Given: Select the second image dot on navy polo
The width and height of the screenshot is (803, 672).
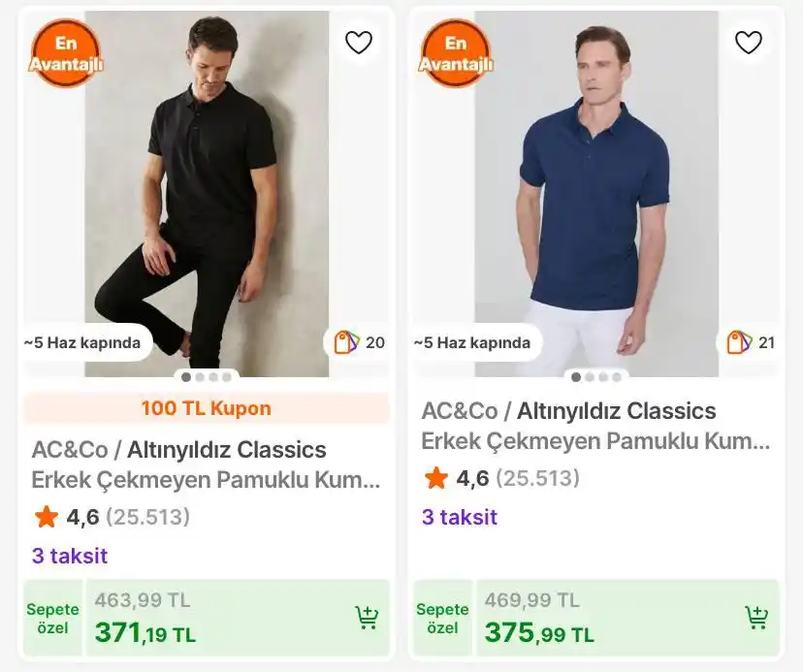Looking at the screenshot, I should 590,377.
